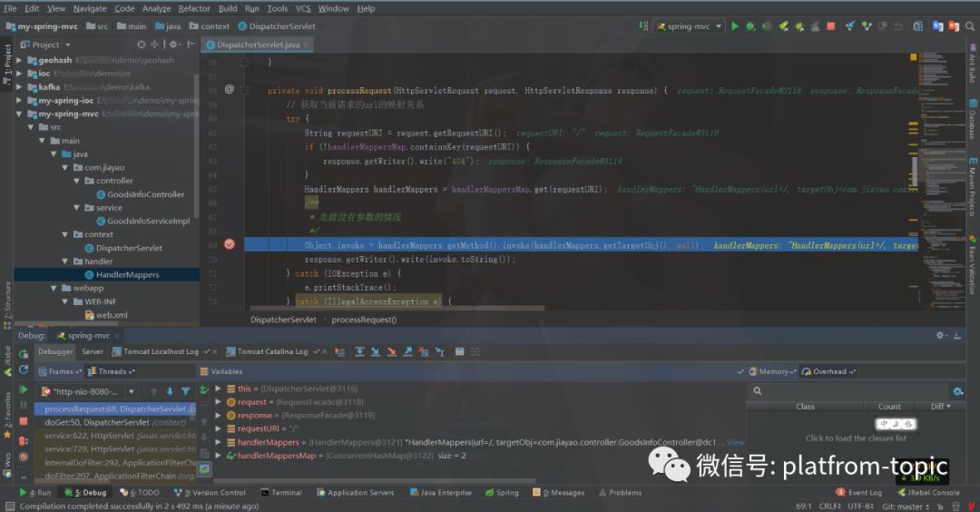Expand the 'this' variable node
Screen dimensions: 980x512
[x=218, y=389]
